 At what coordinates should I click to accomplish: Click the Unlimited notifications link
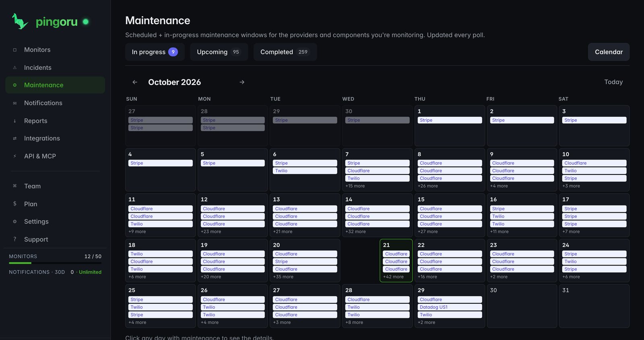(90, 272)
